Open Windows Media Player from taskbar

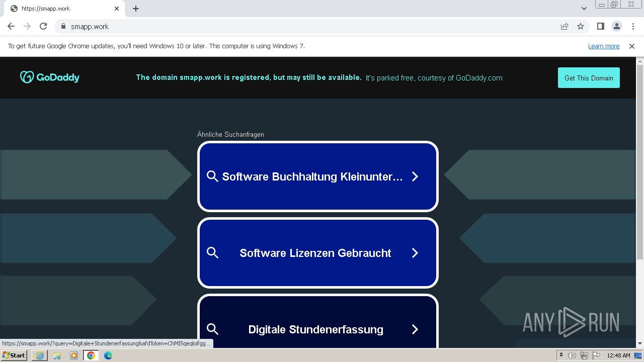point(74,355)
